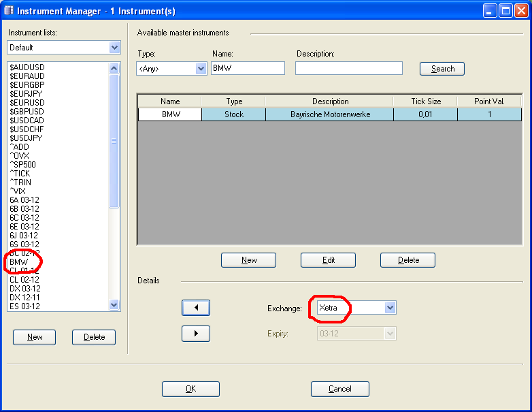Select ^OVX in the instrument list

tap(19, 155)
